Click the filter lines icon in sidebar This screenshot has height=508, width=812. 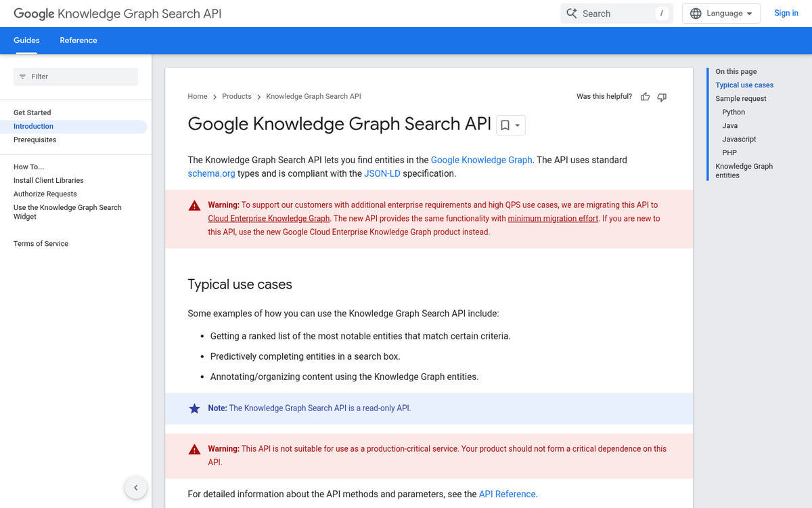tap(22, 77)
